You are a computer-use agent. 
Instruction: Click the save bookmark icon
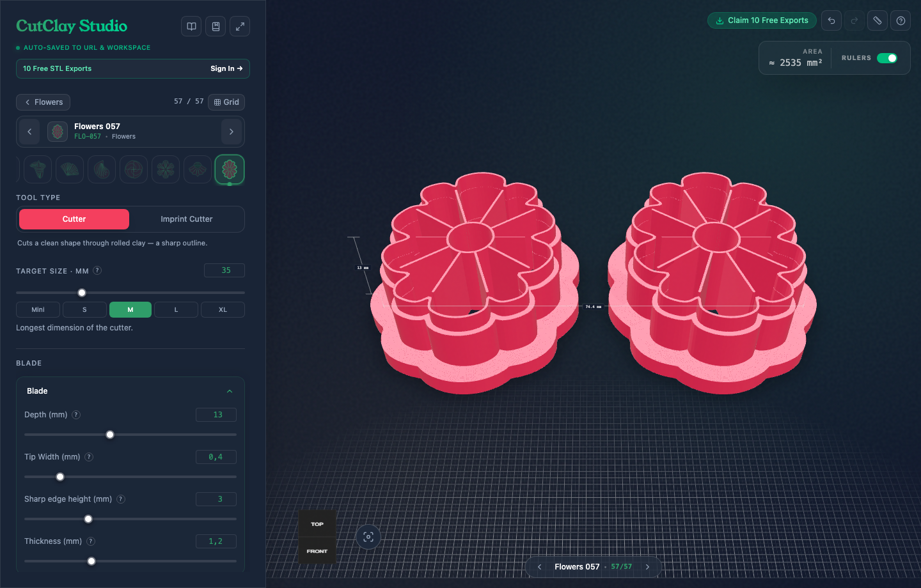coord(216,26)
